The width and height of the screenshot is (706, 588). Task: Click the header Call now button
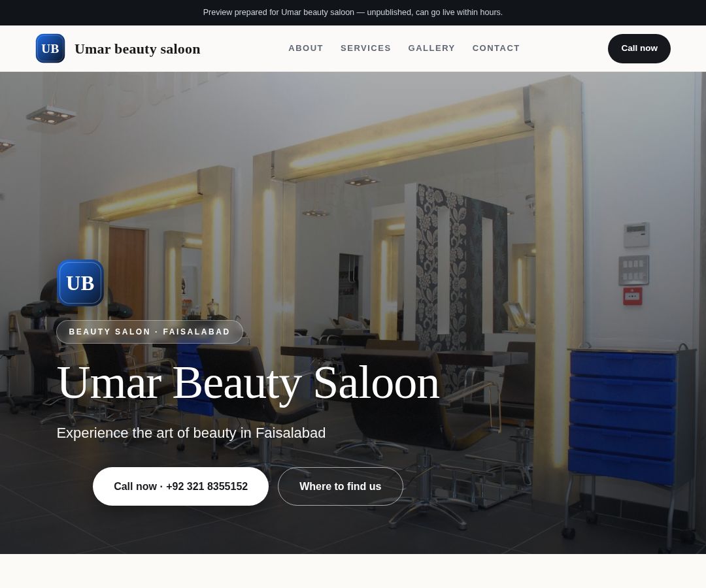coord(639,48)
